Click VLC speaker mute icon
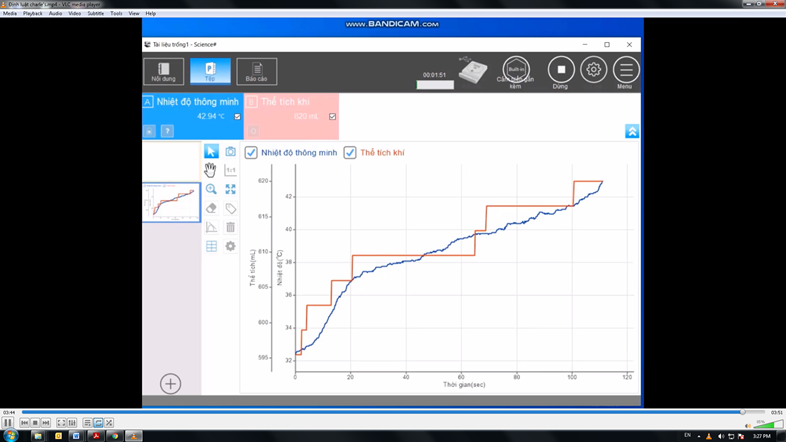 pyautogui.click(x=748, y=425)
